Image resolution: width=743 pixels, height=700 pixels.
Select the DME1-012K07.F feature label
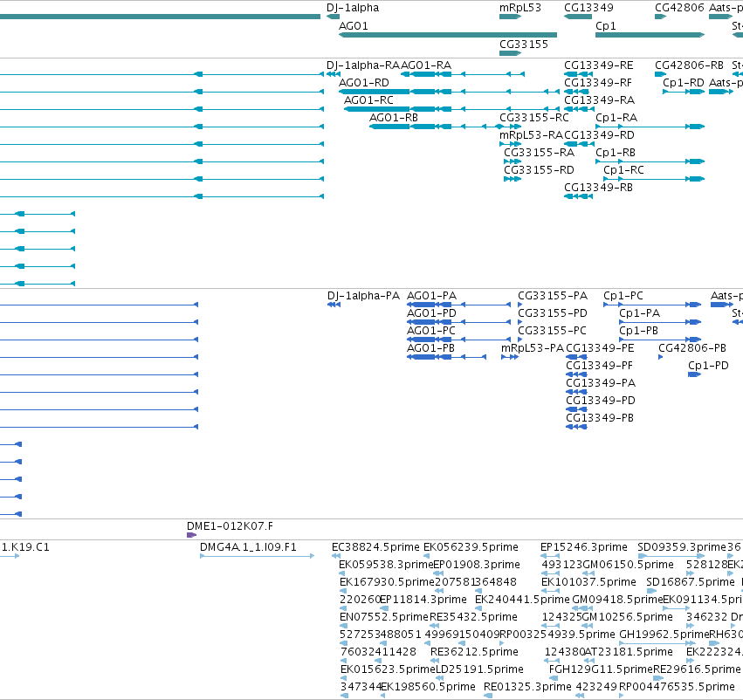click(230, 526)
